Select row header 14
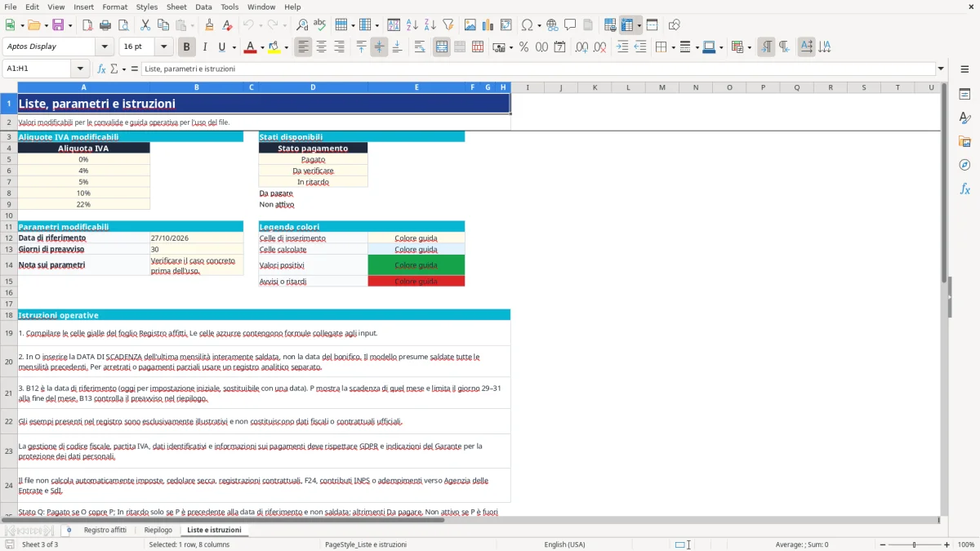The height and width of the screenshot is (551, 980). point(9,265)
